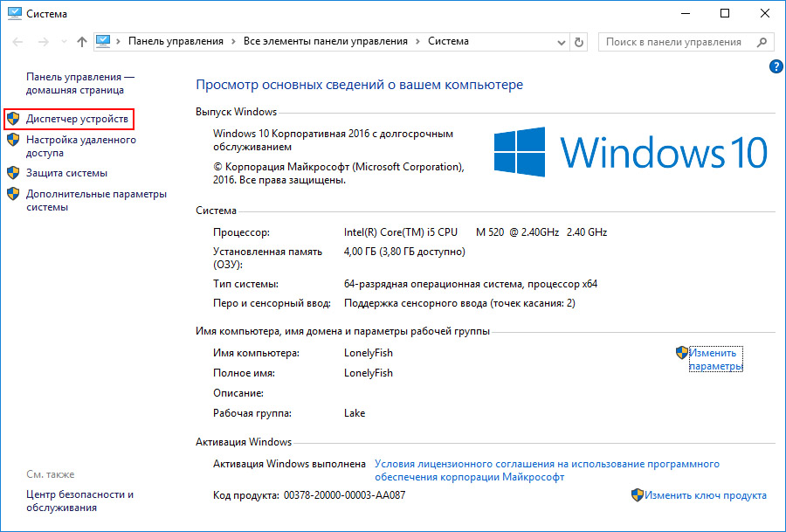Open Диспетчер устройств

(x=77, y=118)
